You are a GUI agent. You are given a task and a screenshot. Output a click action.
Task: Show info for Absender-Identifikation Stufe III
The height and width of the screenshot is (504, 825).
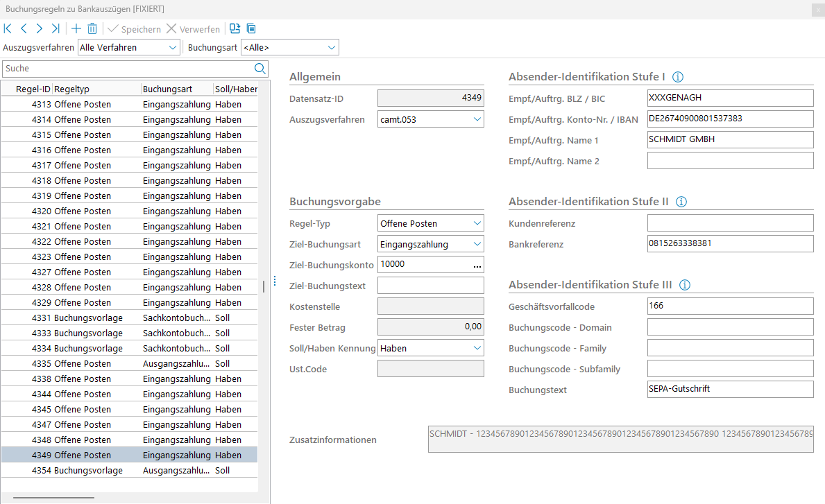(x=685, y=285)
